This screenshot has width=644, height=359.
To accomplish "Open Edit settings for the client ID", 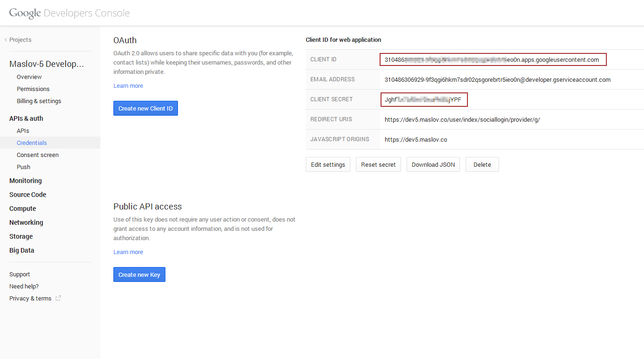I will [328, 164].
